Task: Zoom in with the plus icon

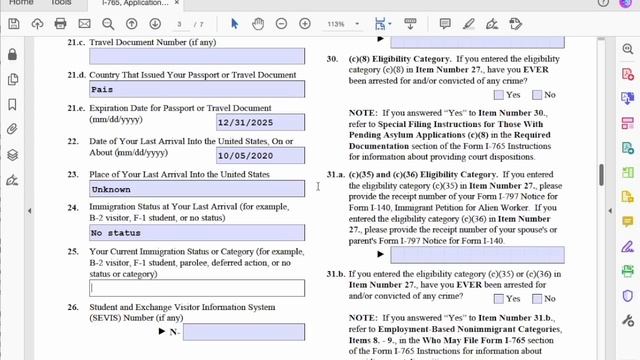Action: point(305,24)
